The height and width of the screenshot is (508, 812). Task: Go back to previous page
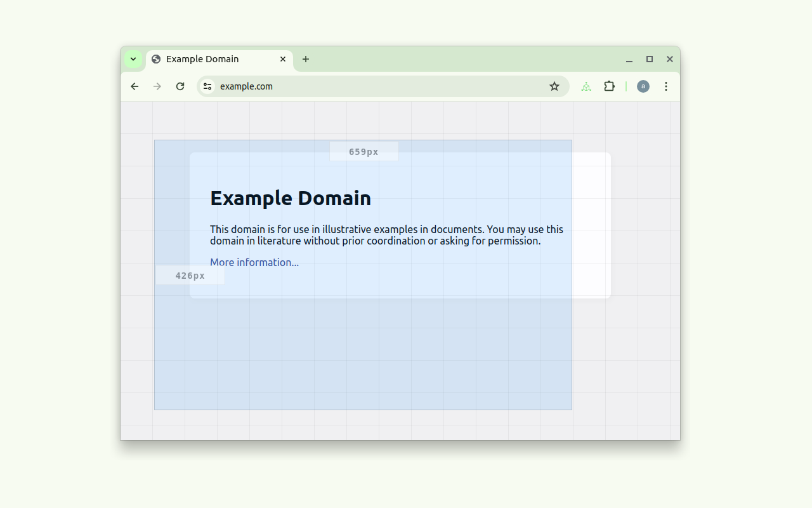[x=134, y=86]
